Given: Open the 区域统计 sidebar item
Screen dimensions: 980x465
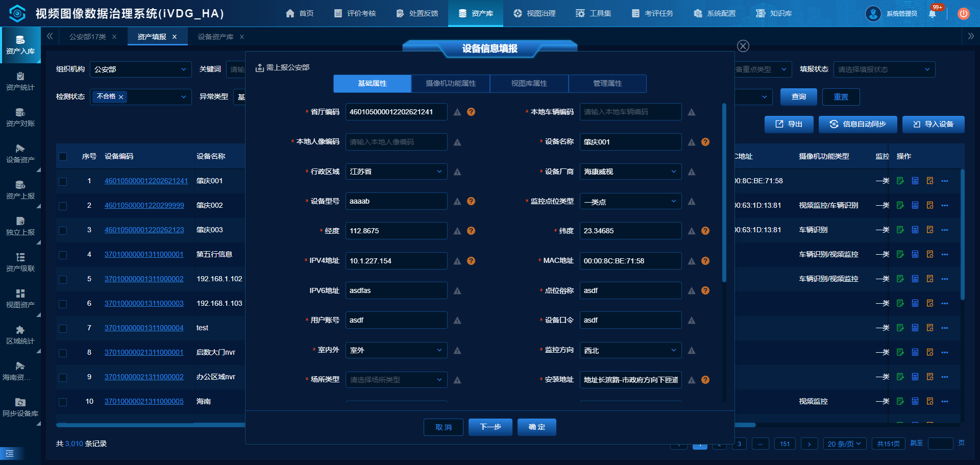Looking at the screenshot, I should coord(20,335).
